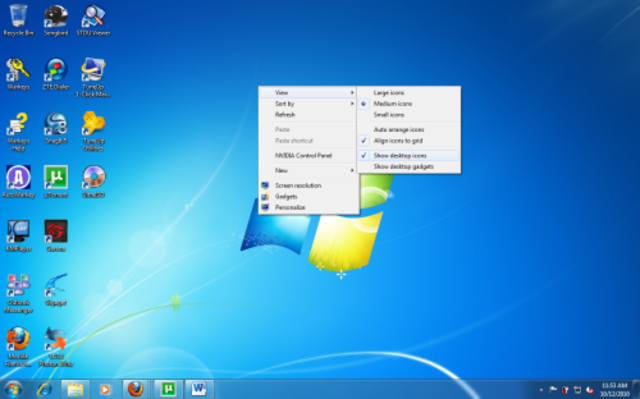640x399 pixels.
Task: Select the Medium icons radio option
Action: tap(409, 104)
